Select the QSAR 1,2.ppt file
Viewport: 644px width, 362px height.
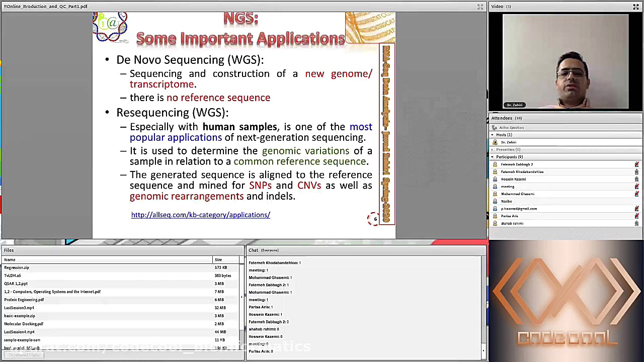16,284
